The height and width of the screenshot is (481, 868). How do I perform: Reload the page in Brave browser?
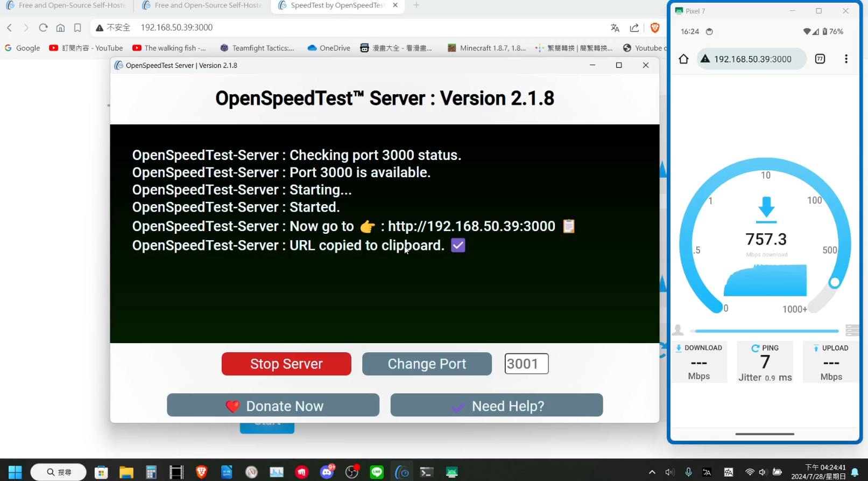pyautogui.click(x=44, y=27)
